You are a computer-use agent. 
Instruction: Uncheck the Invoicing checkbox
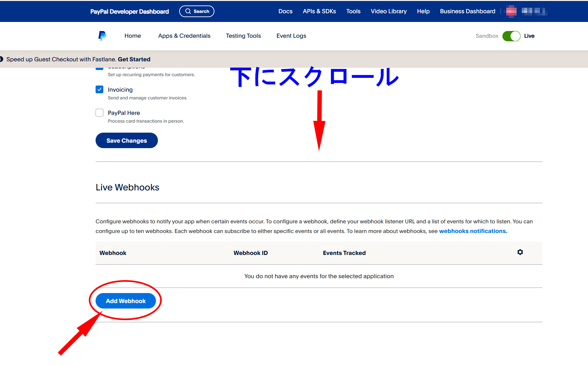[99, 89]
